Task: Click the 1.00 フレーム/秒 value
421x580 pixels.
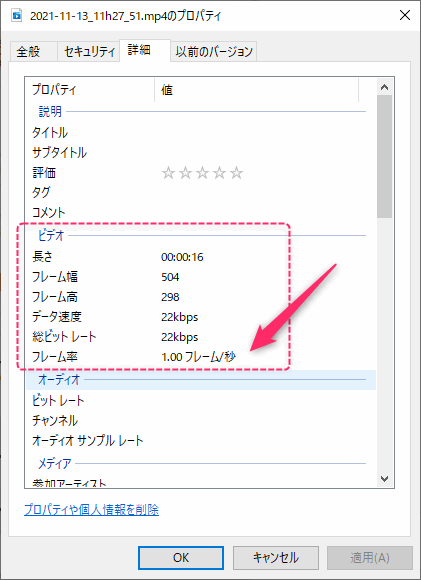Action: (x=198, y=357)
